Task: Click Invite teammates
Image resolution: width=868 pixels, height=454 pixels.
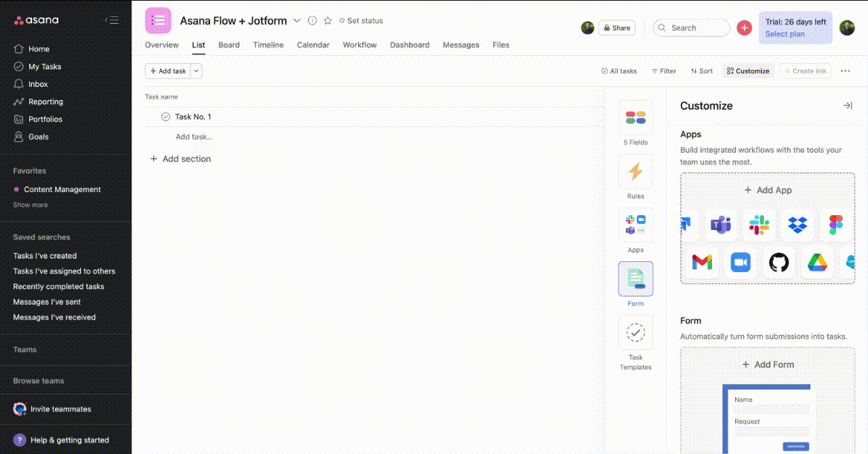Action: (52, 409)
